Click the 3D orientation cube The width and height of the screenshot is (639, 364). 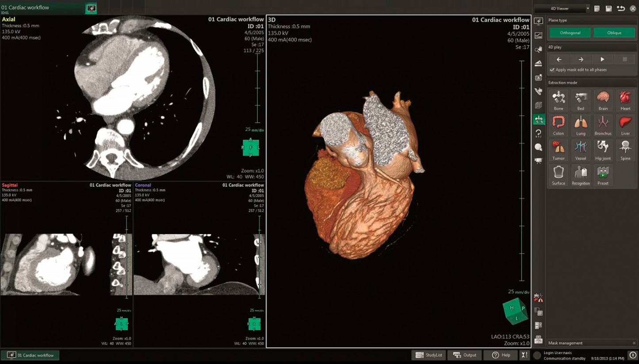(516, 312)
